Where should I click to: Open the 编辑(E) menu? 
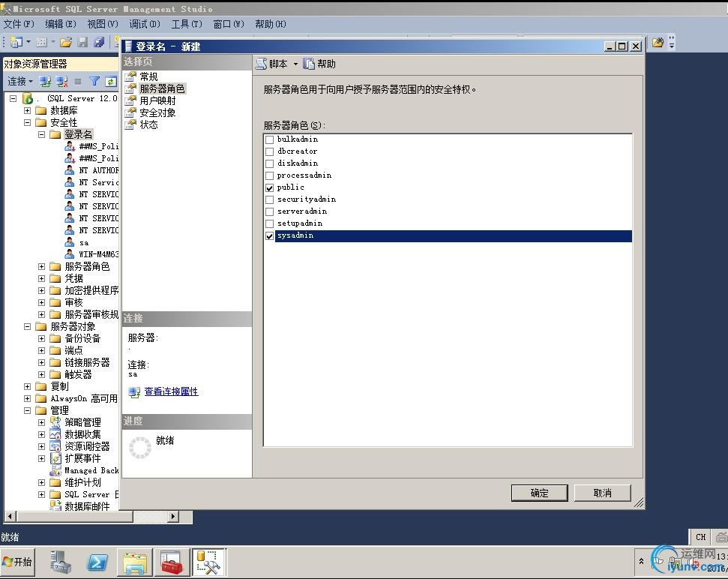coord(61,24)
